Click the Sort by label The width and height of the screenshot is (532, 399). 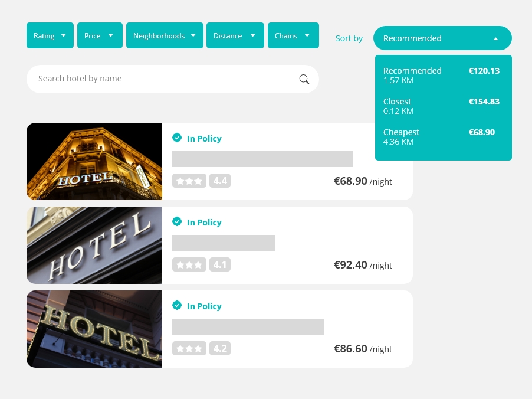coord(349,38)
